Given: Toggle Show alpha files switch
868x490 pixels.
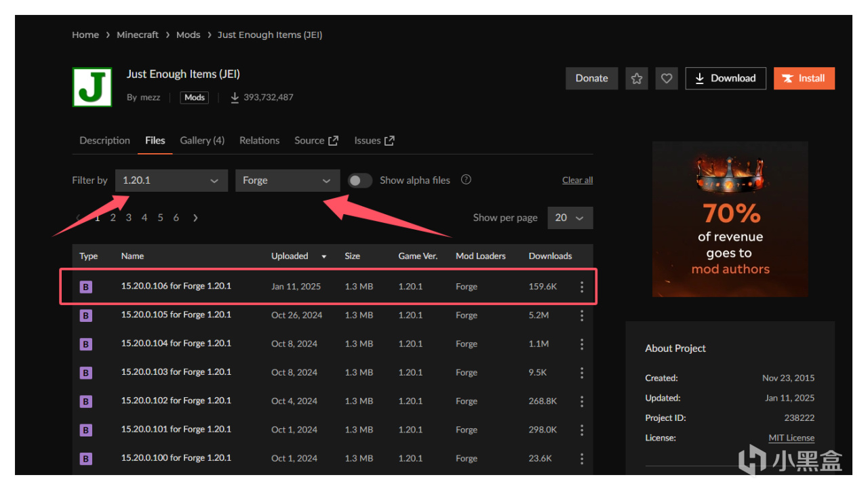Looking at the screenshot, I should (360, 180).
